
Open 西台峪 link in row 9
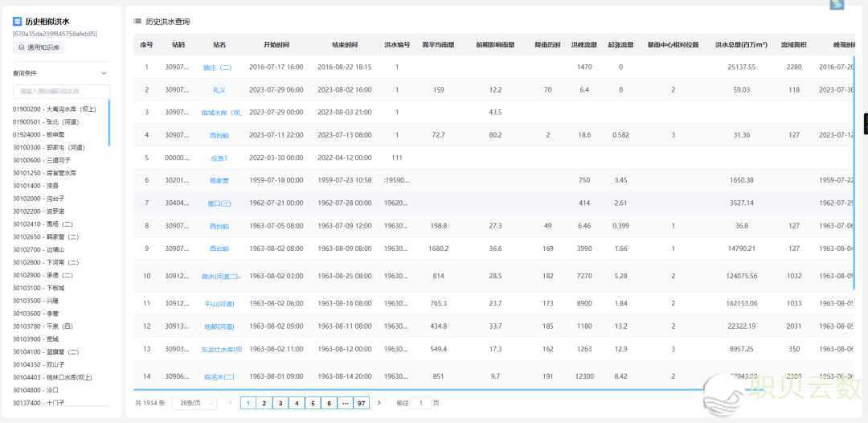click(219, 248)
